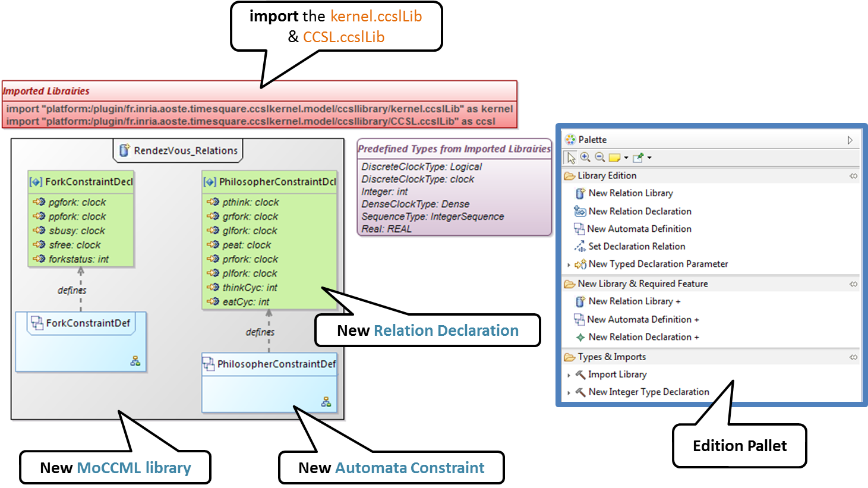Choose Set Declaration Relation tool
The width and height of the screenshot is (868, 488).
(x=636, y=246)
